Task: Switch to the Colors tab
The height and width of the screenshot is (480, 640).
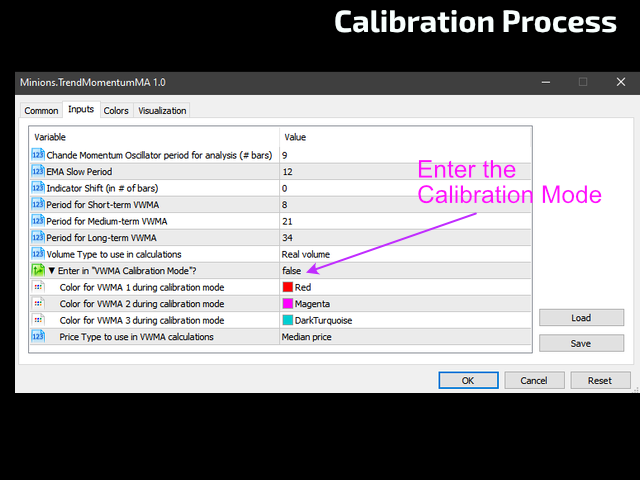Action: (x=116, y=111)
